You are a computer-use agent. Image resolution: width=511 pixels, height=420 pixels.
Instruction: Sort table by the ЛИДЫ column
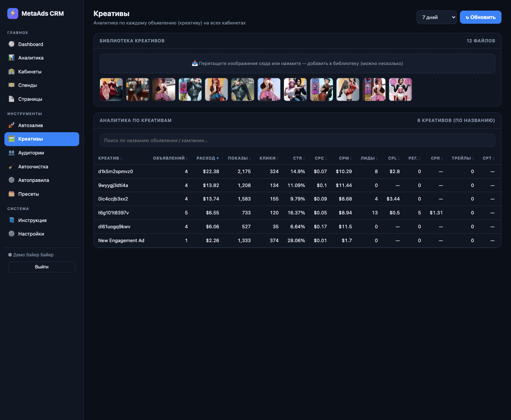click(x=369, y=158)
